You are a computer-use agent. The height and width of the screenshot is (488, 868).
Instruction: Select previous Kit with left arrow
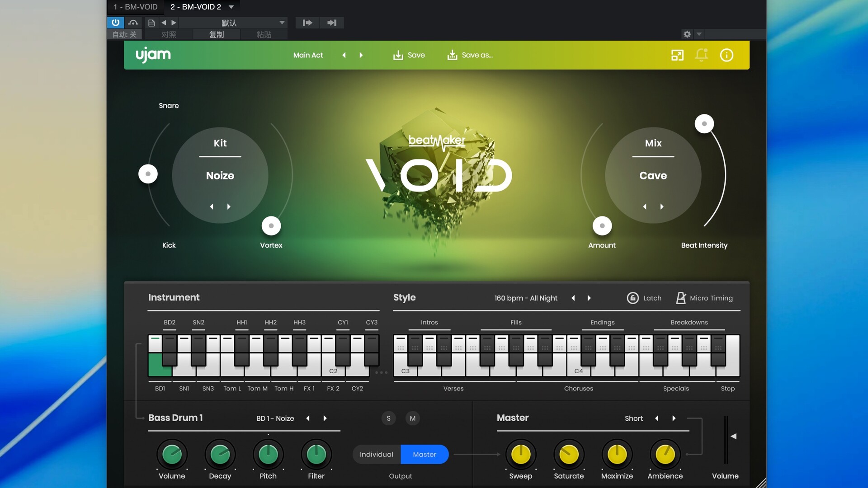(x=212, y=206)
